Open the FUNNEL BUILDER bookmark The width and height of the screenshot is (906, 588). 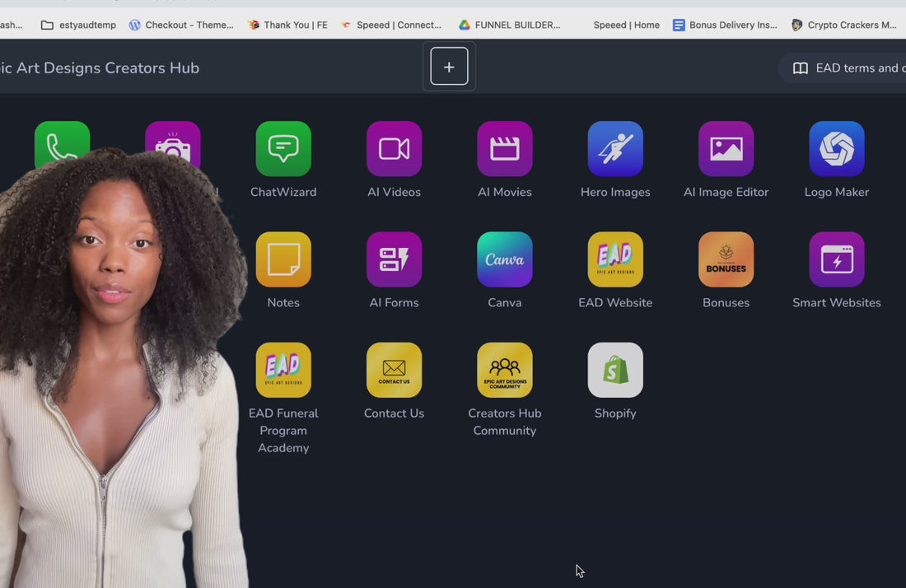[510, 25]
